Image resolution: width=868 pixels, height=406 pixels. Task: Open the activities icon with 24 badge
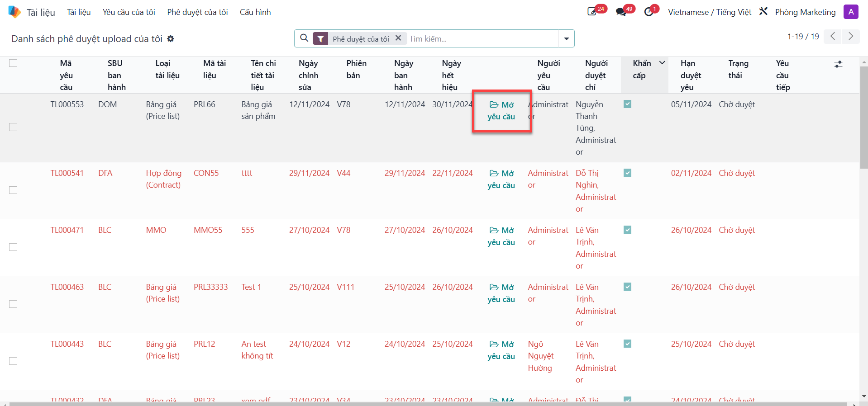pyautogui.click(x=592, y=12)
